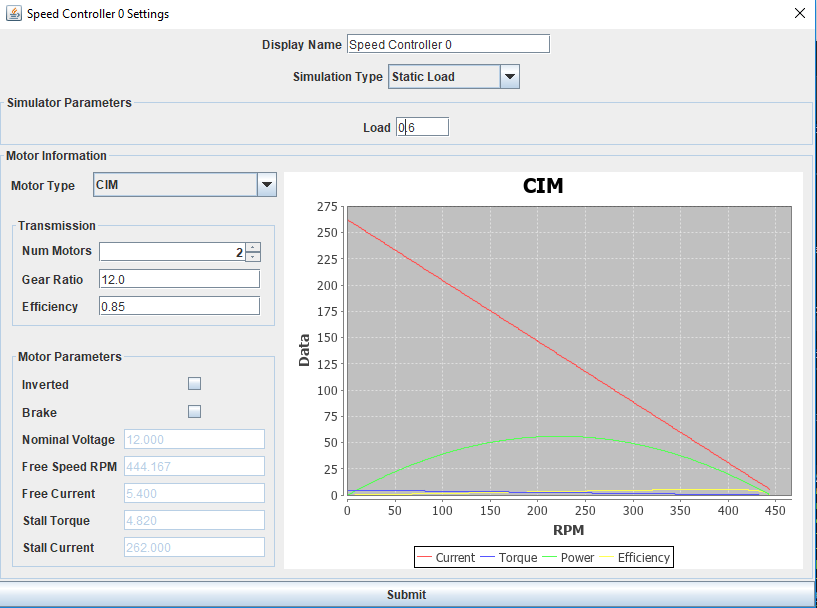Enable the Brake checkbox
Image resolution: width=817 pixels, height=608 pixels.
point(194,412)
